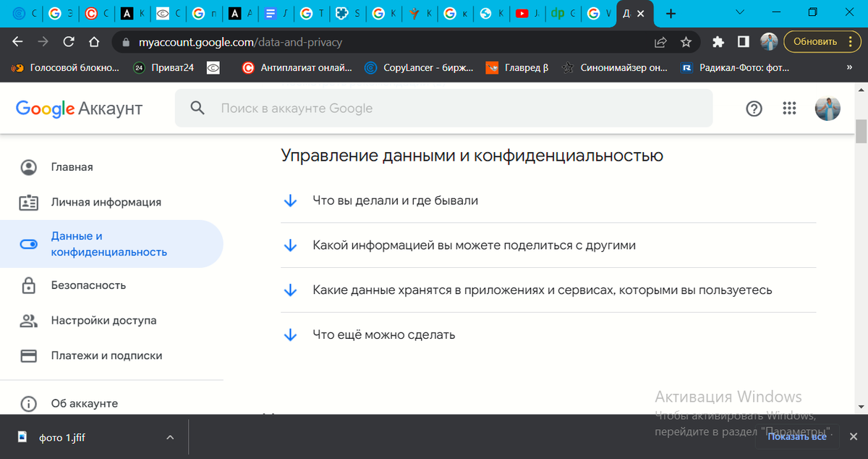Open Главред bookmark
Screen dimensions: 868x459
click(x=517, y=68)
